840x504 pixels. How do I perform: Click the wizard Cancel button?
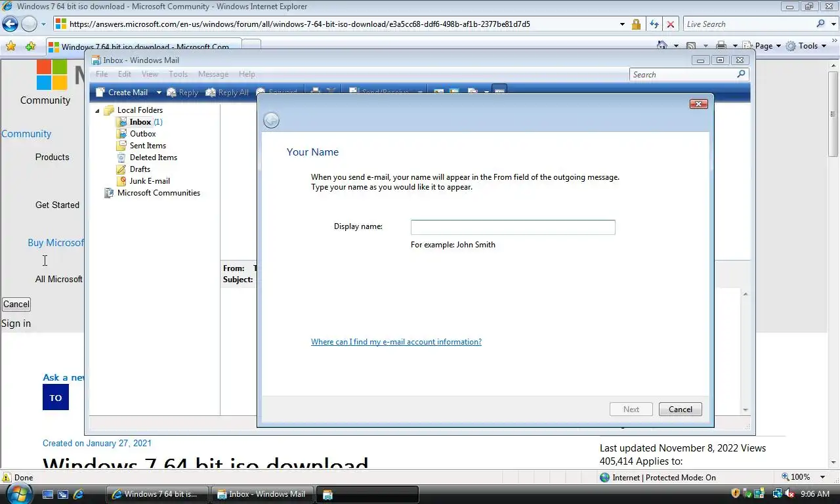pyautogui.click(x=681, y=409)
